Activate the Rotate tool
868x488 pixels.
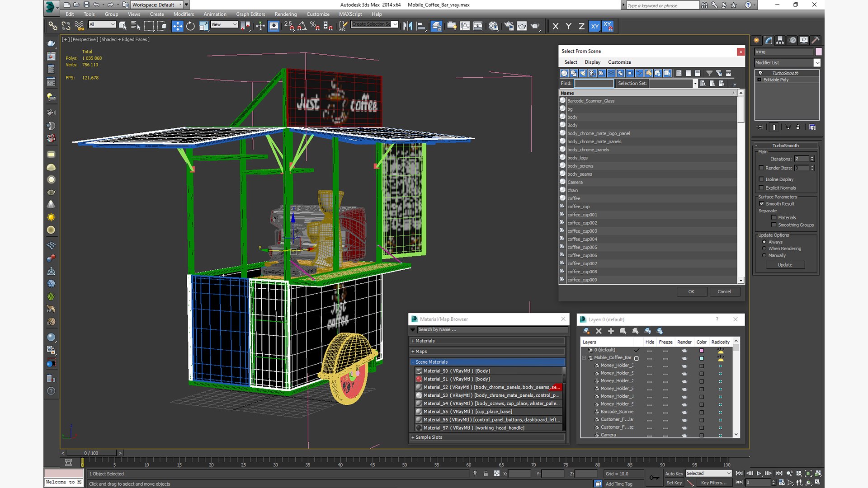[190, 26]
